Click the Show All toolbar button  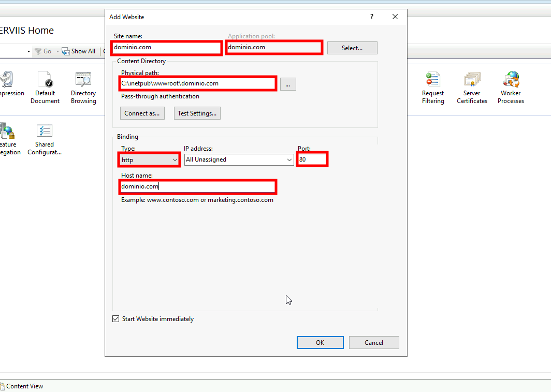click(x=79, y=51)
